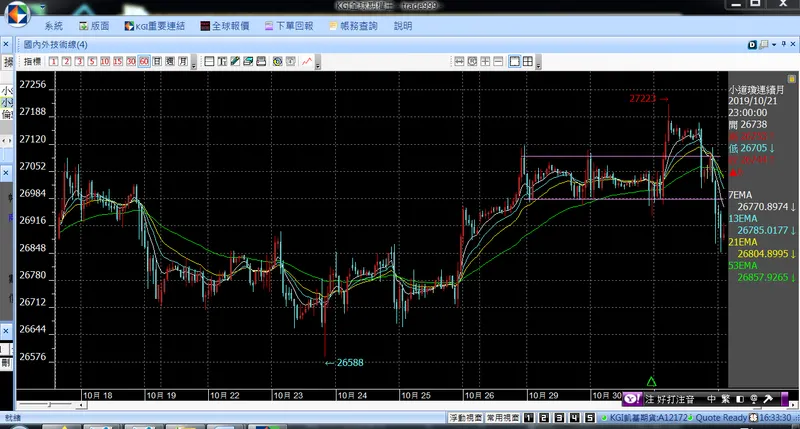Click the printer icon in toolbar
Screen dimensions: 800x429
261,62
